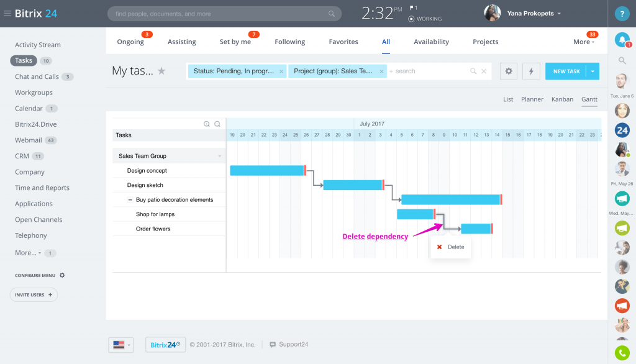Open the Following tab
The image size is (636, 364).
(x=289, y=42)
